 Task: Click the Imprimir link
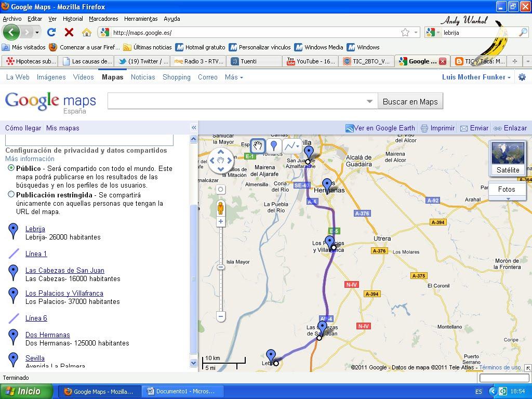pyautogui.click(x=438, y=128)
